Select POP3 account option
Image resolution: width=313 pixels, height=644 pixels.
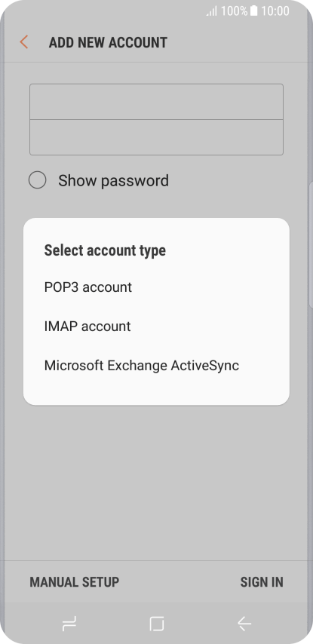pyautogui.click(x=157, y=287)
